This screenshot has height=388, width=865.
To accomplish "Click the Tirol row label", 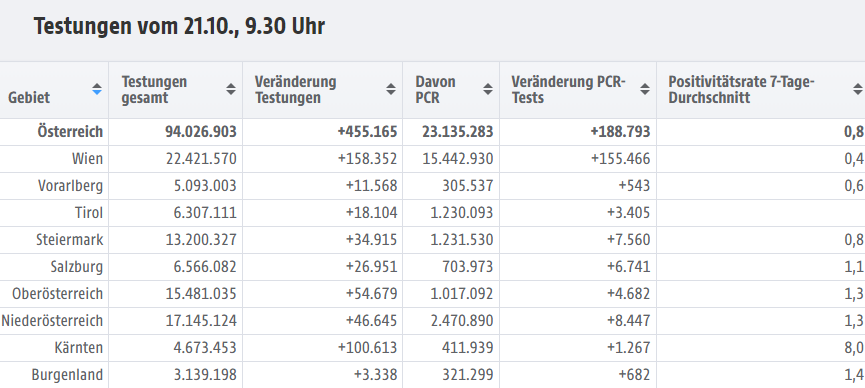I will pyautogui.click(x=89, y=213).
